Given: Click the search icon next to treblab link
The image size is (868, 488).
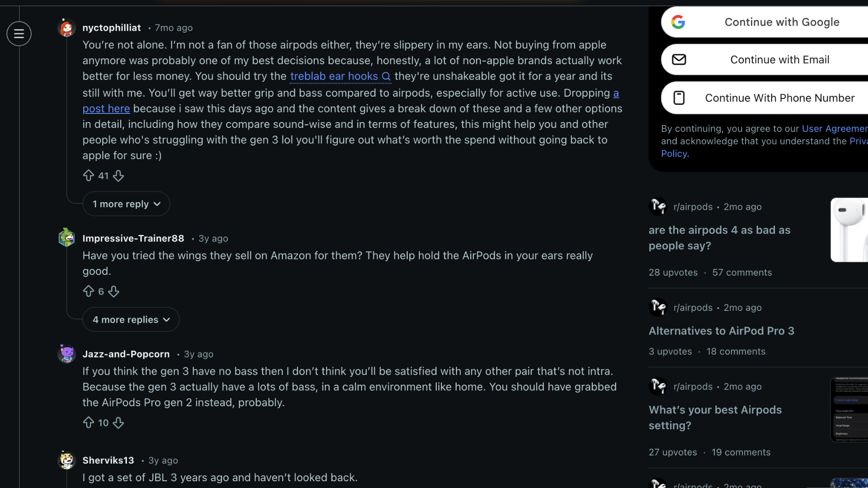Looking at the screenshot, I should [x=386, y=76].
